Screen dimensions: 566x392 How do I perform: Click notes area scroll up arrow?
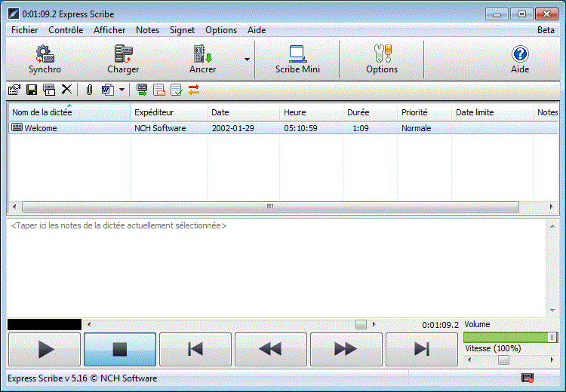coord(552,226)
